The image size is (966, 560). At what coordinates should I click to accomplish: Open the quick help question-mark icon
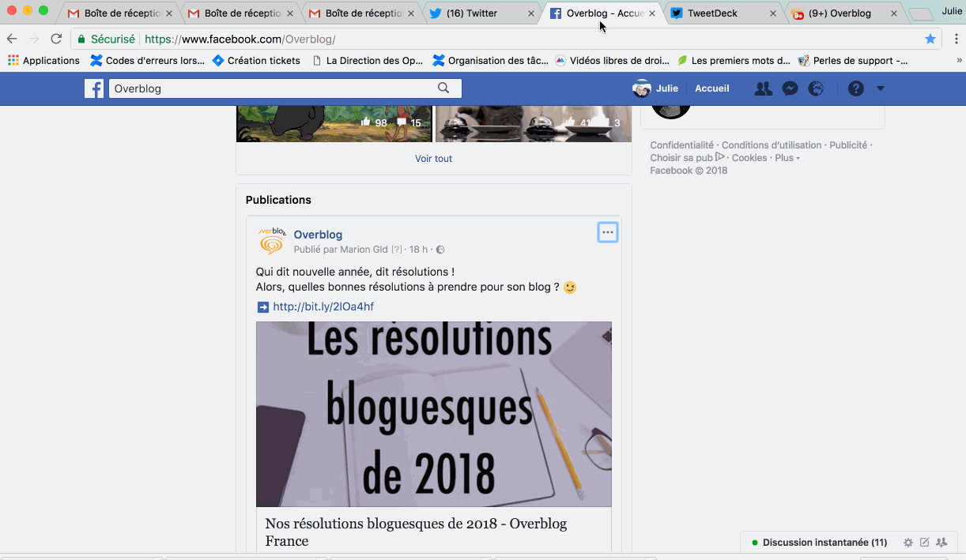[856, 88]
